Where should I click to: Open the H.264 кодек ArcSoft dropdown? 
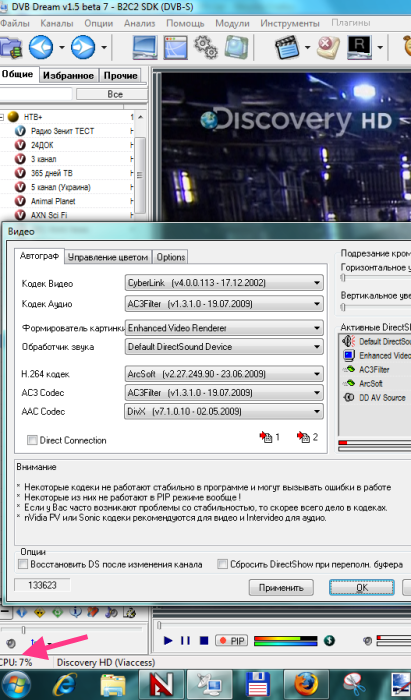[224, 374]
